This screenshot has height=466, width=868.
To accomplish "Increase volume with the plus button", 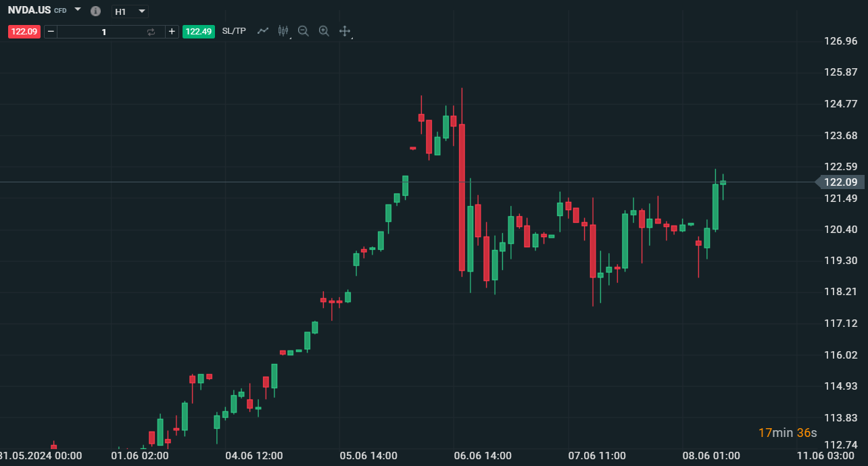I will 172,32.
